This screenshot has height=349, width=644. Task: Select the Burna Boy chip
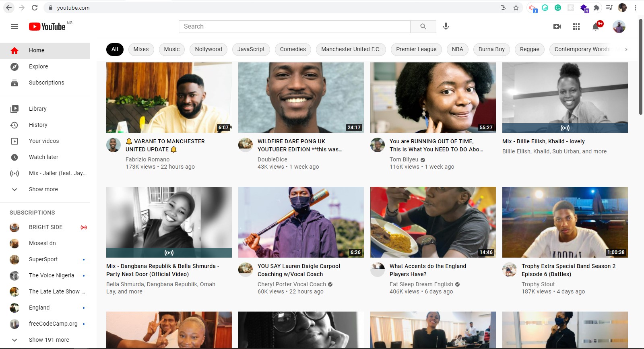[x=491, y=49]
